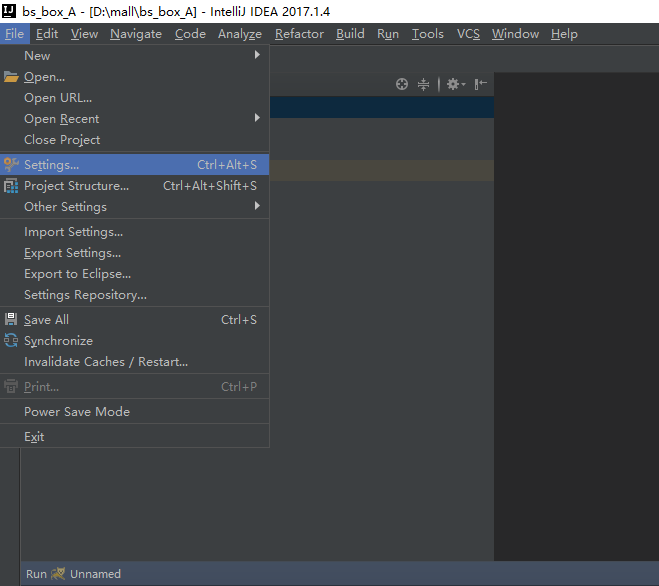Choose Other Settings entry
Viewport: 659px width, 586px height.
[134, 206]
